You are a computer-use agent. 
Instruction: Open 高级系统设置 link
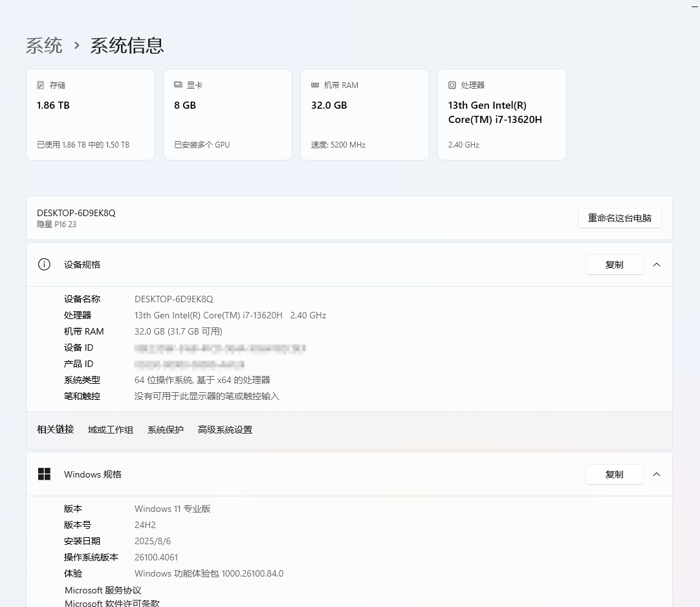[x=225, y=430]
